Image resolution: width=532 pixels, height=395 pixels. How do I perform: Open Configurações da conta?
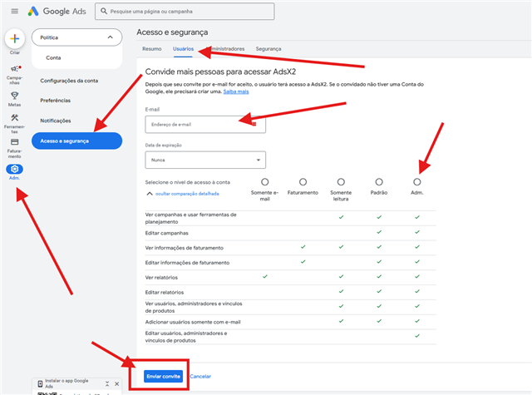coord(69,81)
